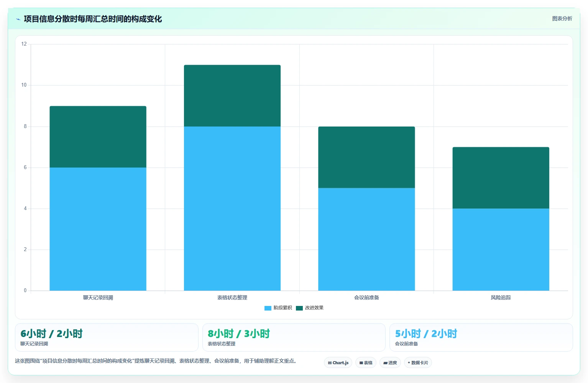588x383 pixels.
Task: Select the blue bar segment for 聊天记录回溯
Action: [x=98, y=229]
